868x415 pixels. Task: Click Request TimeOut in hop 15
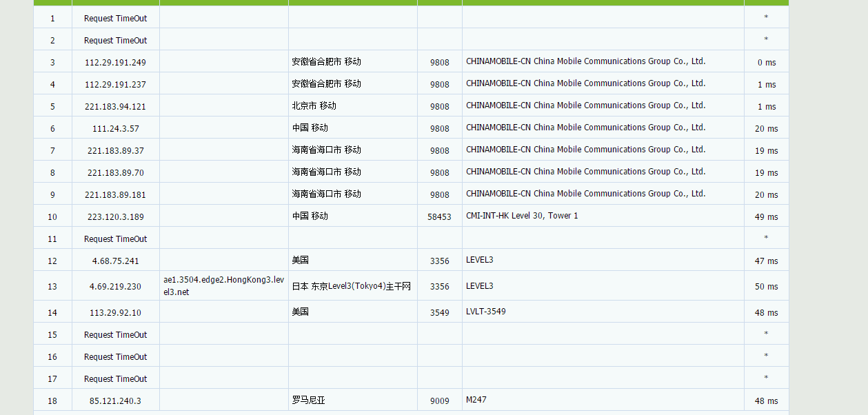[115, 334]
